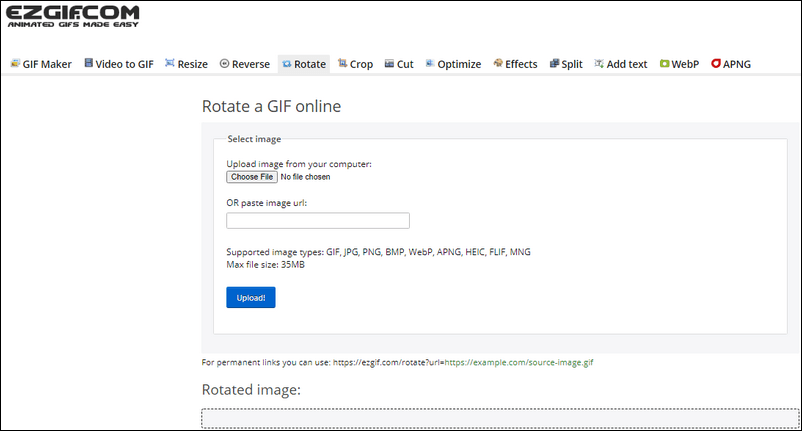Click the APNG icon
The height and width of the screenshot is (431, 802).
pyautogui.click(x=716, y=63)
